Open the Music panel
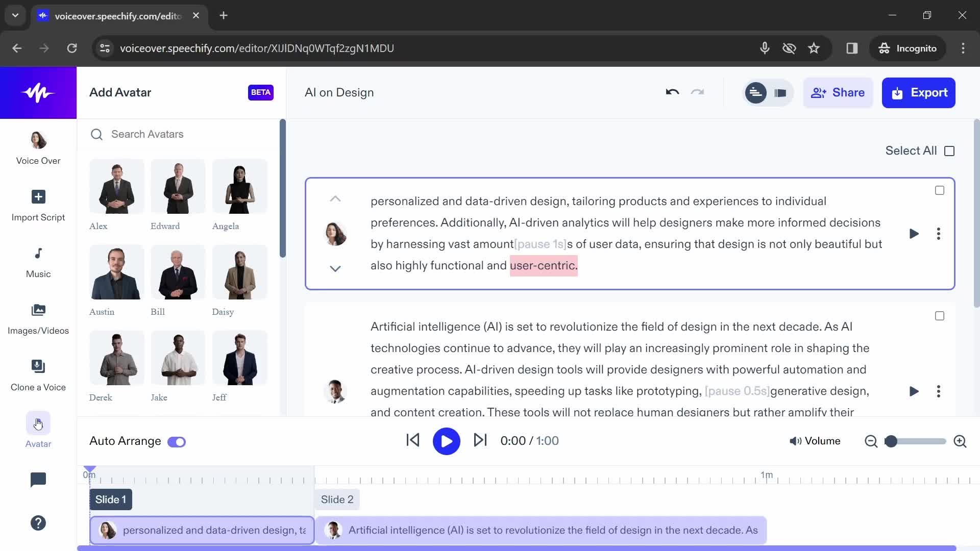This screenshot has height=551, width=980. 38,261
